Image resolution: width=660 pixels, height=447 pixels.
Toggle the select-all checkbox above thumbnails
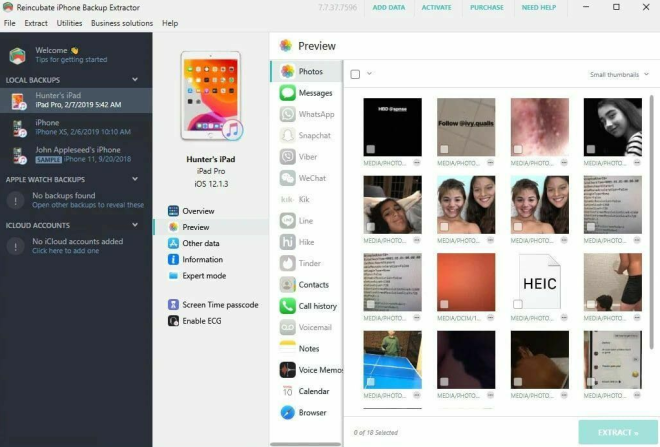[x=355, y=74]
